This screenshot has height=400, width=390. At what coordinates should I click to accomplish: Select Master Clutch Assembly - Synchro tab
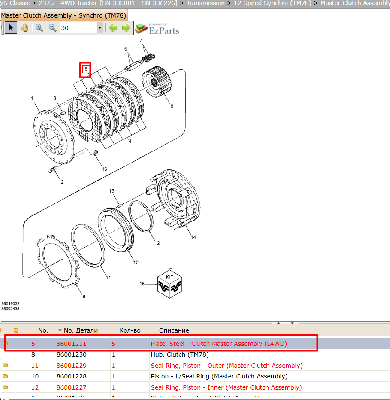(63, 16)
